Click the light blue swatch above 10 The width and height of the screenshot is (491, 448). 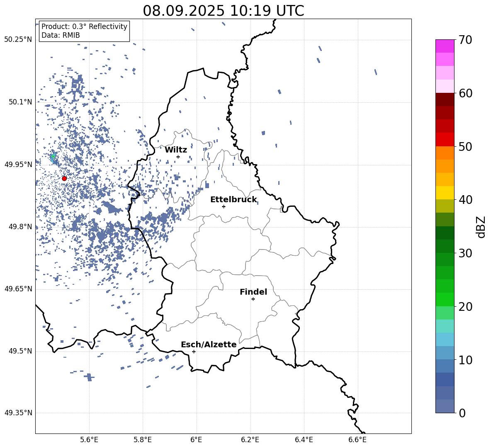tap(445, 353)
